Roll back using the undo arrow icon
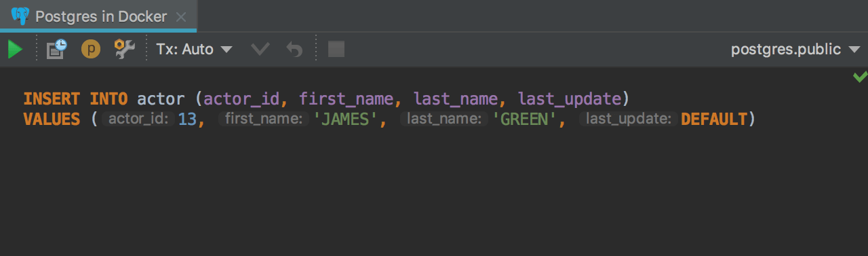Screen dimensions: 868x256 pyautogui.click(x=294, y=50)
